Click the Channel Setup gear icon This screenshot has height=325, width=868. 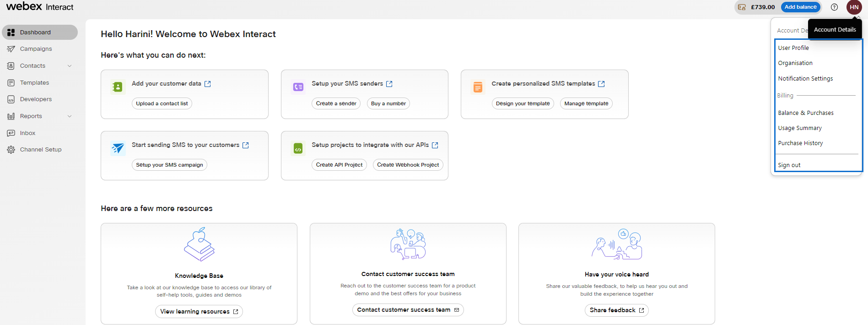(11, 150)
